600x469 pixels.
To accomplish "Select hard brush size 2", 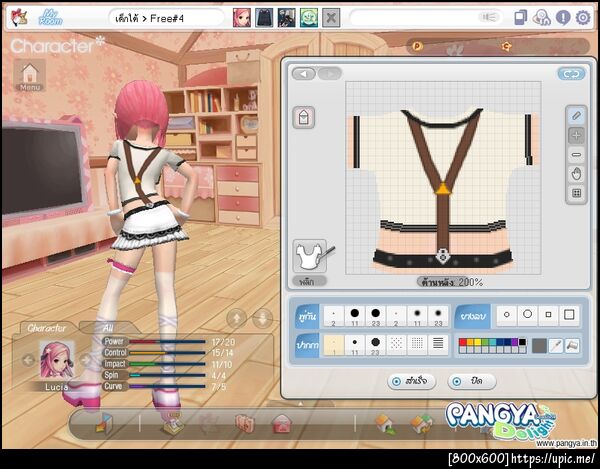I will coord(333,316).
